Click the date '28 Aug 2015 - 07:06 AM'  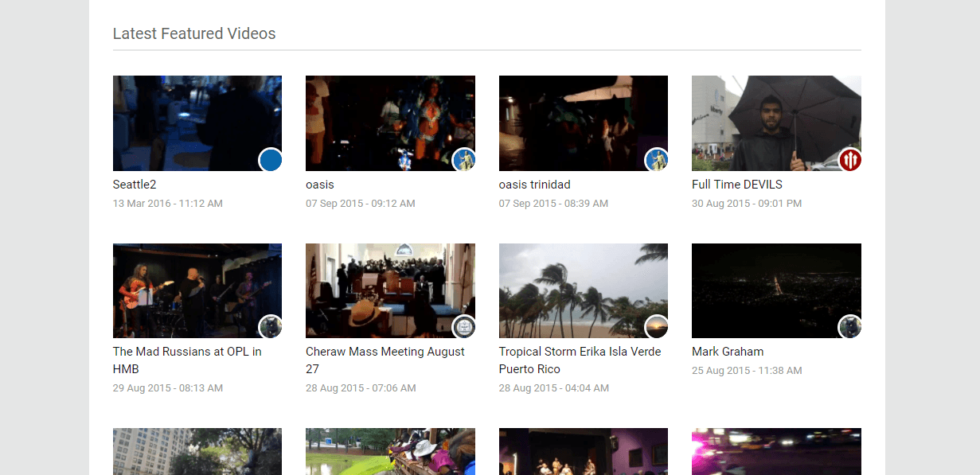tap(361, 388)
